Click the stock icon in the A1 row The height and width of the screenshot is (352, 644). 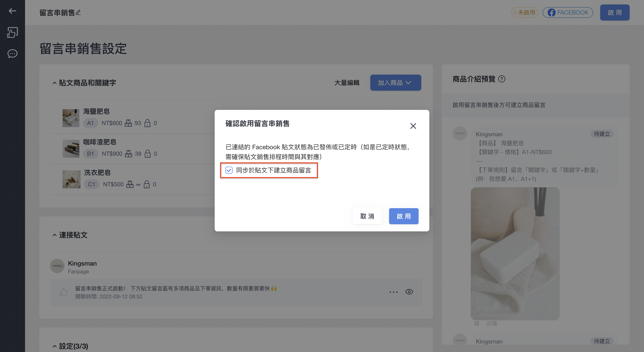(128, 123)
